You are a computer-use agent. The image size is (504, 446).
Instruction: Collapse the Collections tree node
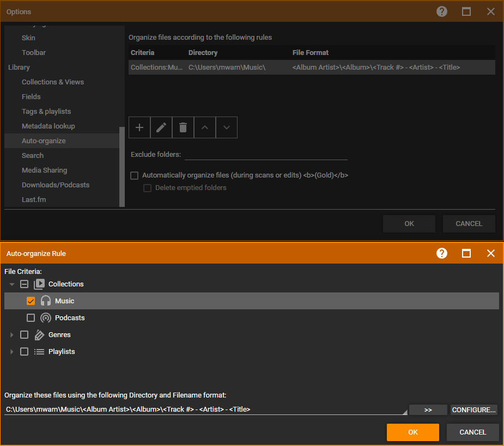point(12,284)
